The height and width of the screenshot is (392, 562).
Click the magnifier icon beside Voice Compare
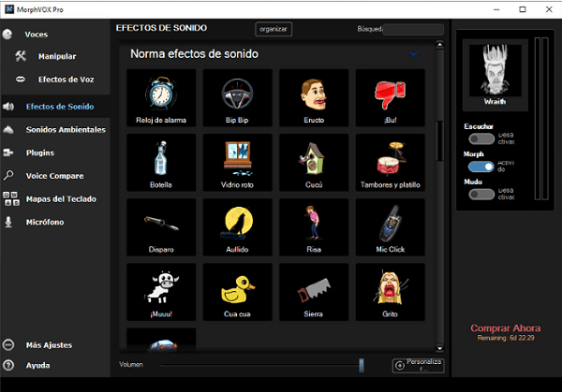(8, 175)
